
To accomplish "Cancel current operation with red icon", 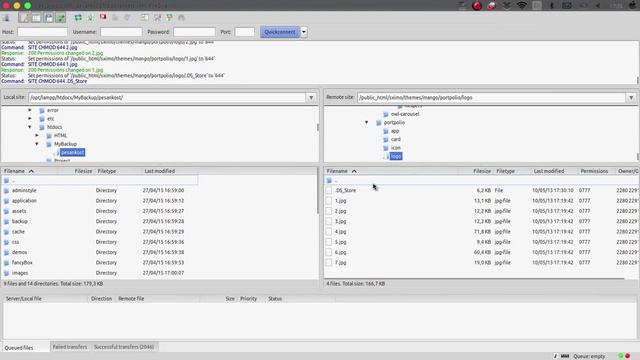I will (x=103, y=17).
